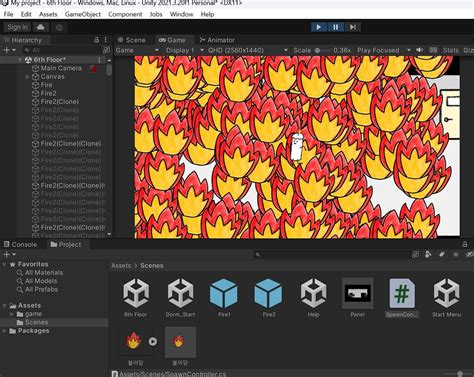Open the Play Focused dropdown
Viewport: 474px width, 377px height.
click(384, 50)
